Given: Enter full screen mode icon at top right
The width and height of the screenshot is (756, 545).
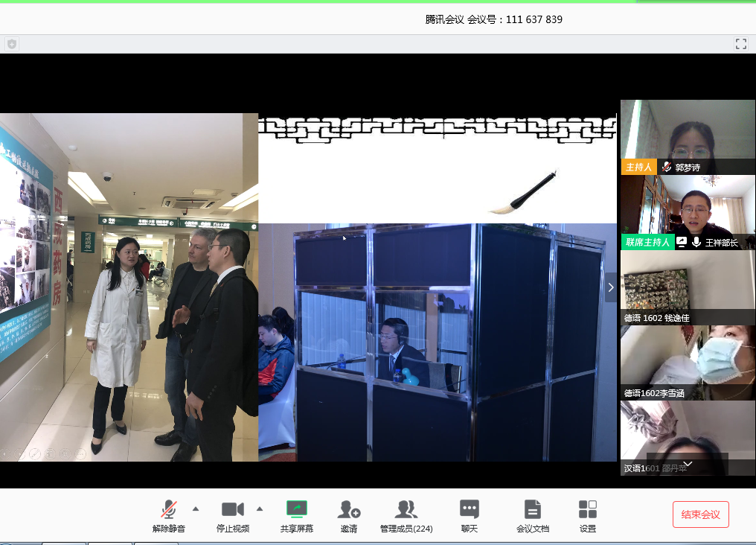Looking at the screenshot, I should (740, 44).
